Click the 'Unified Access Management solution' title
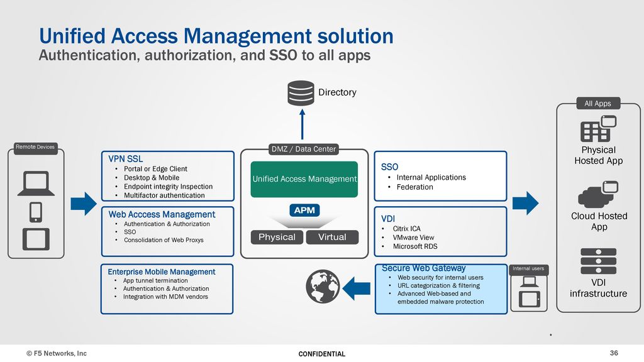This screenshot has height=362, width=644. click(216, 36)
